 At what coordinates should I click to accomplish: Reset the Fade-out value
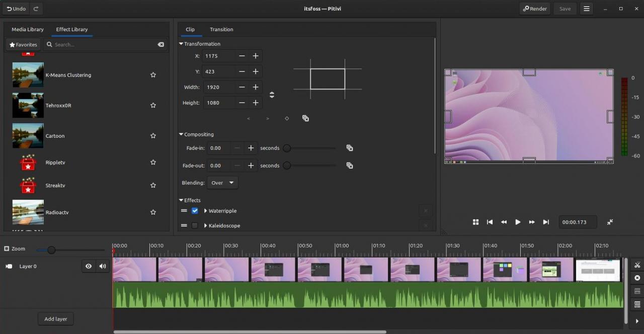[x=350, y=165]
